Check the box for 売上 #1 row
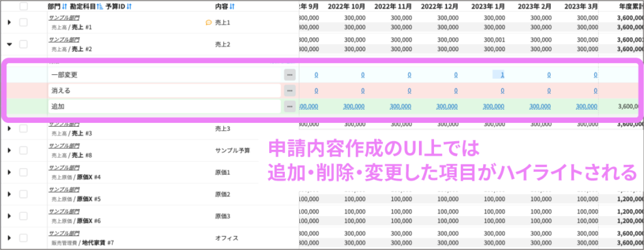644x250 pixels. [23, 22]
